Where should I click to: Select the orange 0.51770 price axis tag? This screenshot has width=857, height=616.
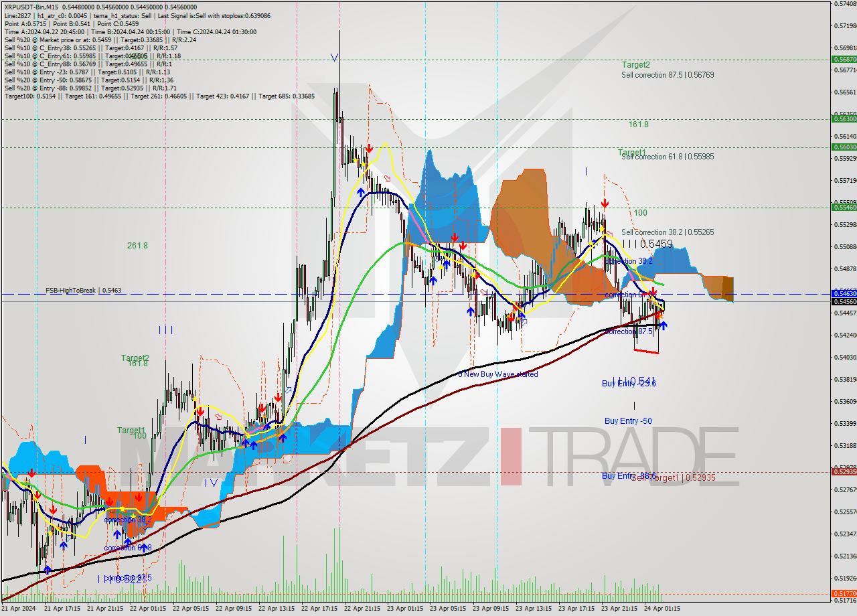(844, 593)
